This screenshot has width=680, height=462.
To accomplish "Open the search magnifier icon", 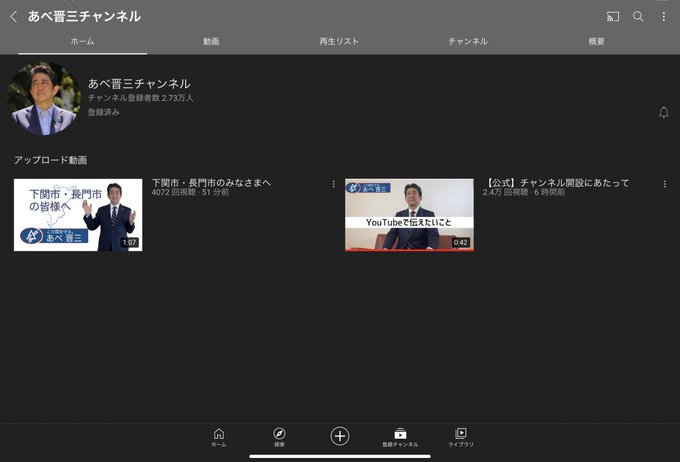I will (x=638, y=16).
